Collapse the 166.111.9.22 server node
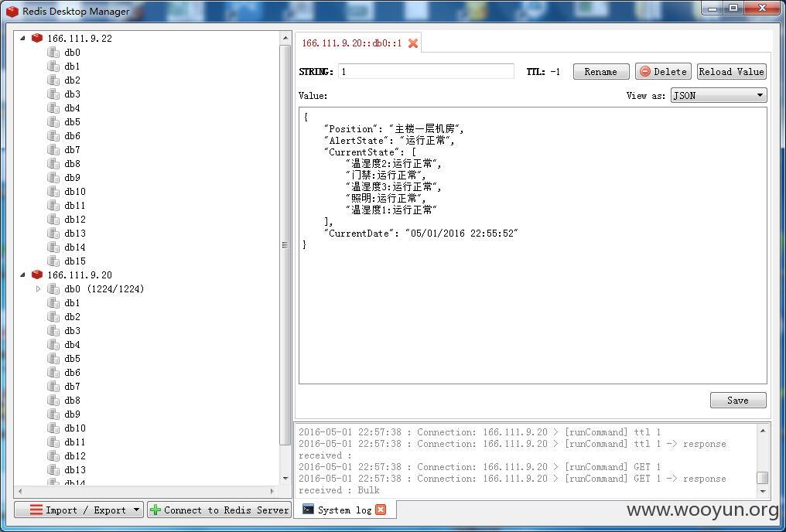 (22, 38)
